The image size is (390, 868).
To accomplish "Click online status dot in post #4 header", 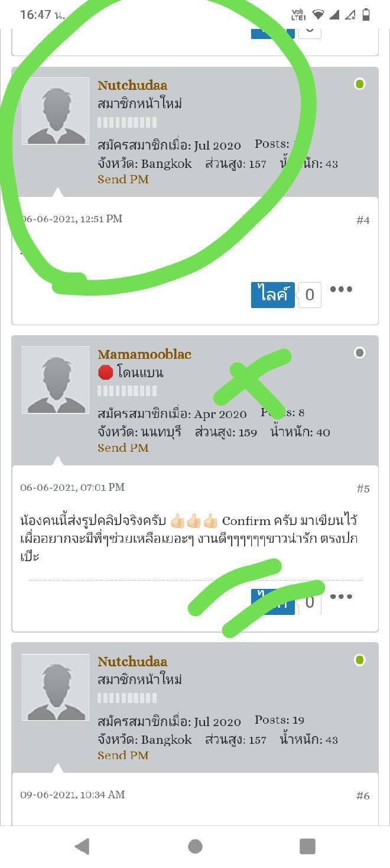I will point(359,84).
